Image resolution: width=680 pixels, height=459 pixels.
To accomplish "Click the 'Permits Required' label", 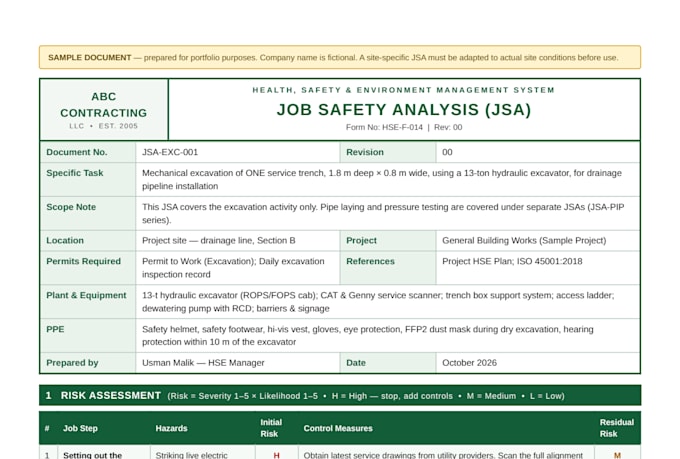I will 83,262.
